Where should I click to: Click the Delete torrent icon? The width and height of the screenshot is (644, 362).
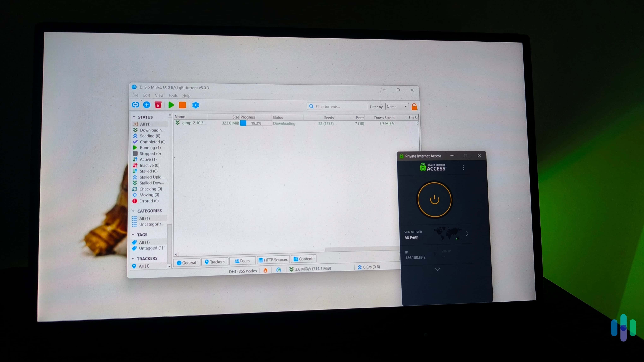[158, 105]
